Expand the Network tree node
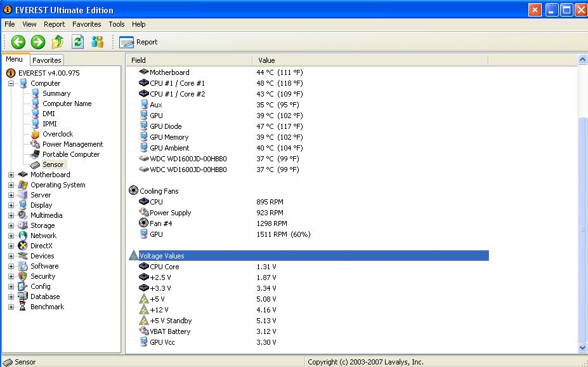The height and width of the screenshot is (367, 588). [x=11, y=236]
